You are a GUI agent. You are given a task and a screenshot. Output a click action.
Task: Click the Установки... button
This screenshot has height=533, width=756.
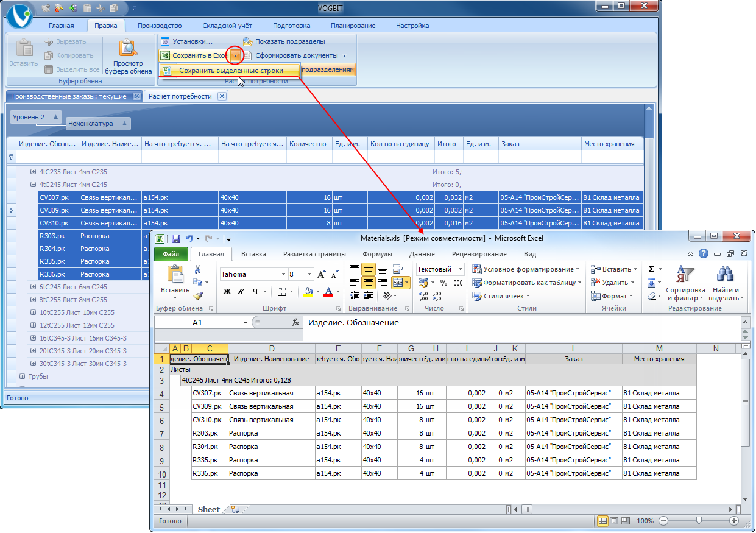[x=186, y=41]
